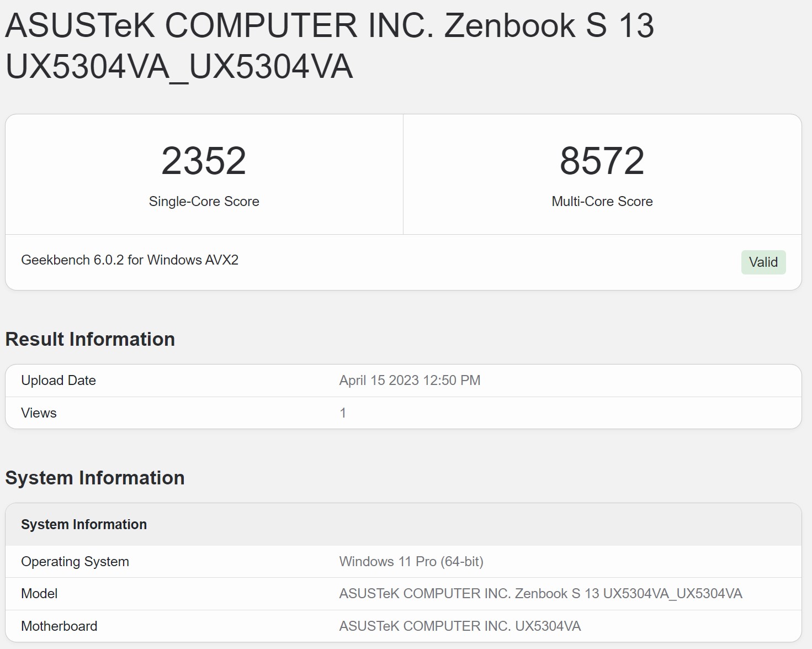The height and width of the screenshot is (649, 812).
Task: Click the ASUSTeK COMPUTER INC. UX5304VA motherboard value
Action: 460,626
